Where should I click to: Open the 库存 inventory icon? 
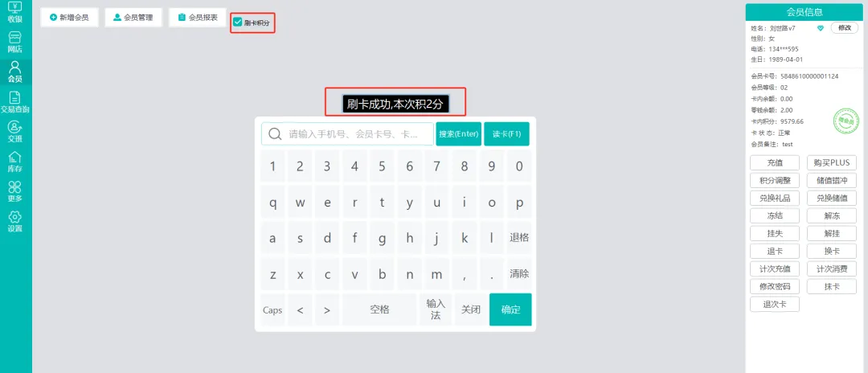point(15,162)
